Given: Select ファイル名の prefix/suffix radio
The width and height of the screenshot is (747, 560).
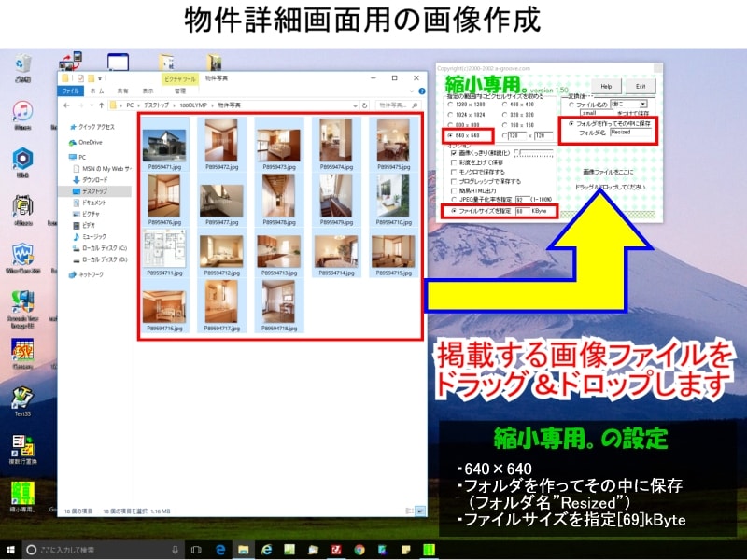Looking at the screenshot, I should (571, 105).
